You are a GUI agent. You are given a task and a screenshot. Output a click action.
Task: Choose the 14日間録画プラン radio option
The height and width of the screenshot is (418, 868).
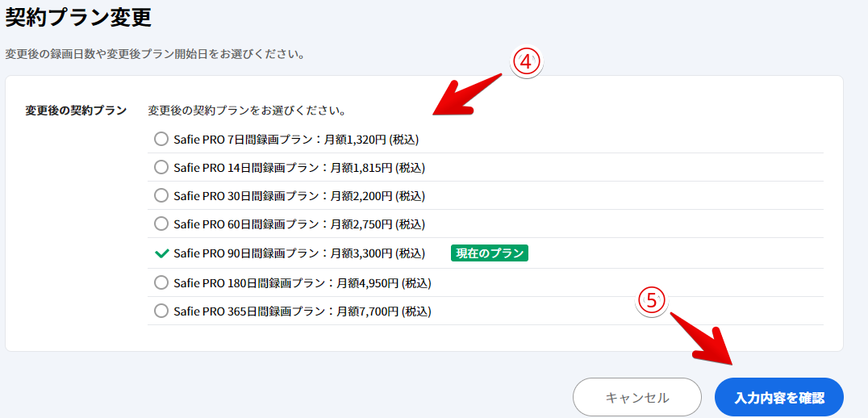[161, 167]
